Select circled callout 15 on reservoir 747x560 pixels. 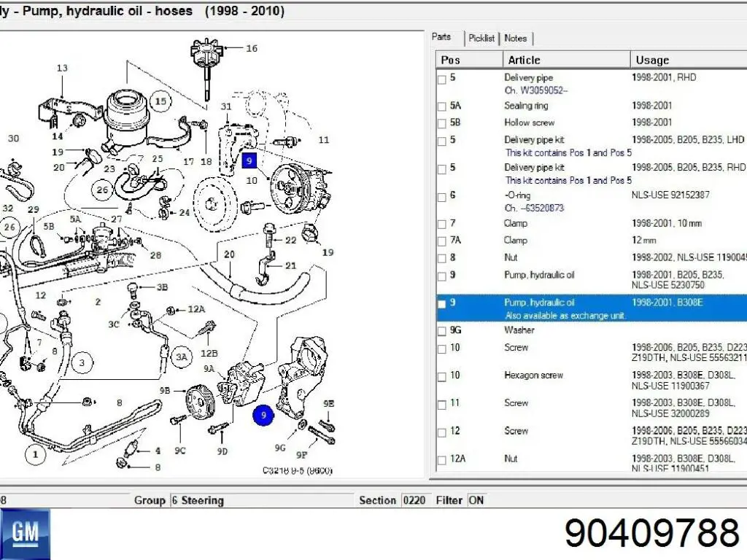point(160,101)
